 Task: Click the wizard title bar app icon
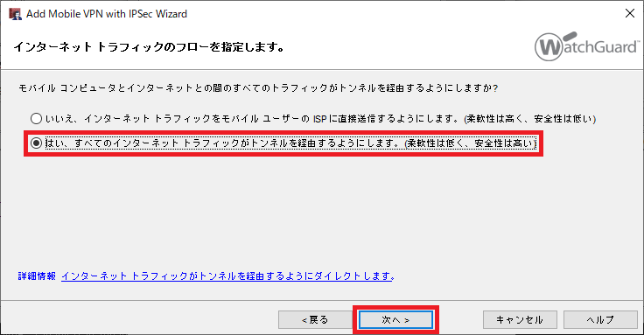(x=15, y=13)
